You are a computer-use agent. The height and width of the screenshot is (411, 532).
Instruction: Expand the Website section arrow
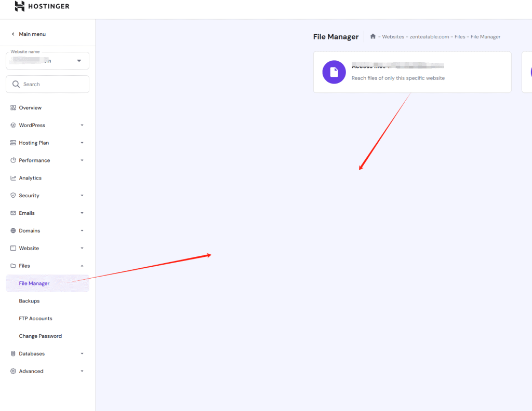[82, 249]
